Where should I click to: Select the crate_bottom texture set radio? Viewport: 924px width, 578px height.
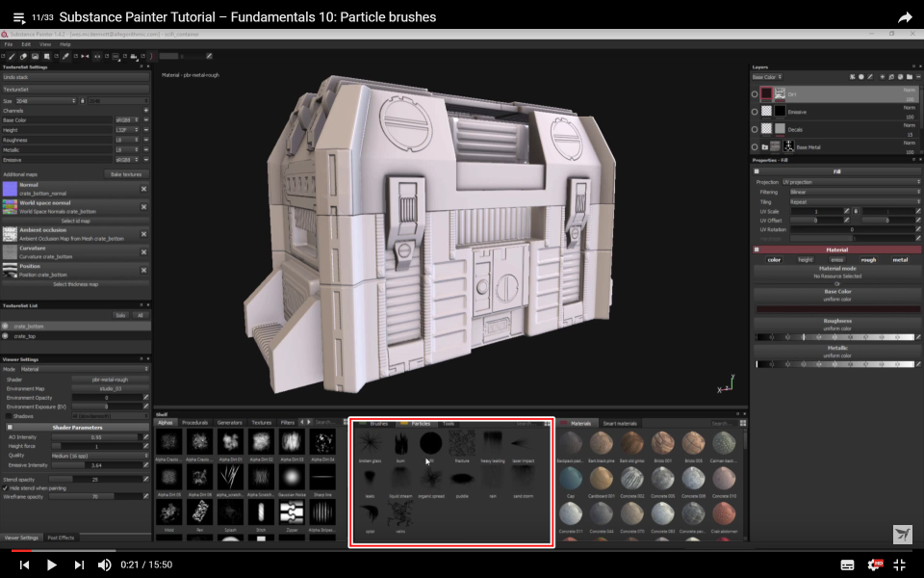tap(6, 327)
